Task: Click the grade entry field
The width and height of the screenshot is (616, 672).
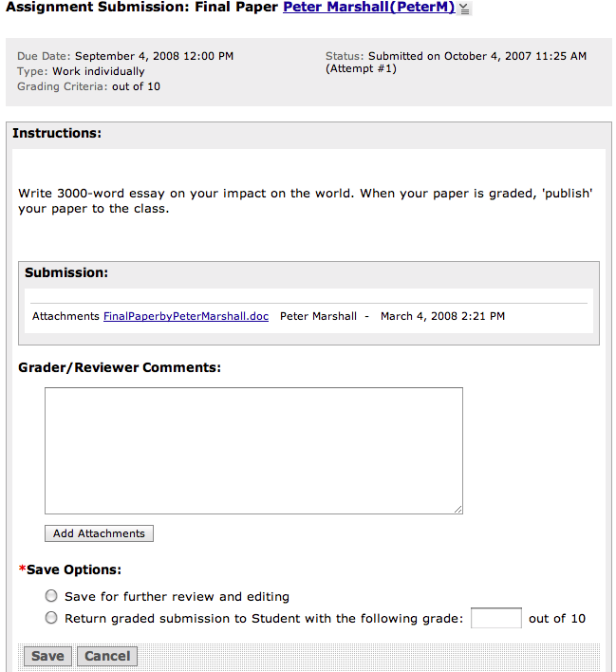Action: 495,618
